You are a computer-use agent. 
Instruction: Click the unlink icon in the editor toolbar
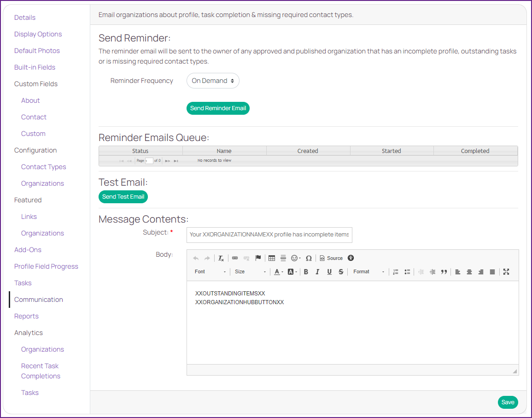click(246, 259)
